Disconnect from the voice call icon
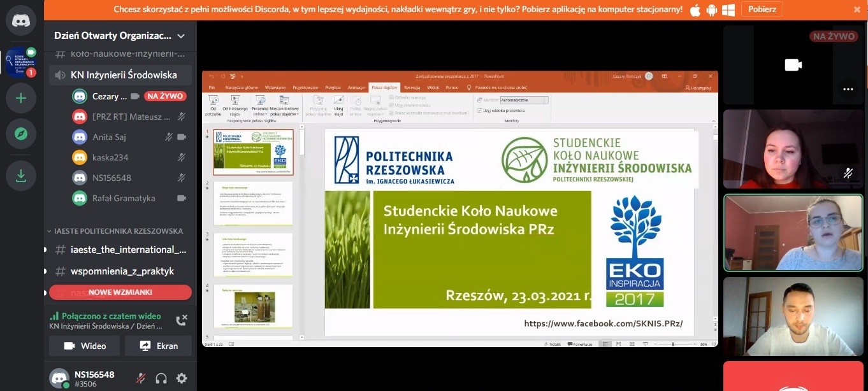 pyautogui.click(x=181, y=320)
